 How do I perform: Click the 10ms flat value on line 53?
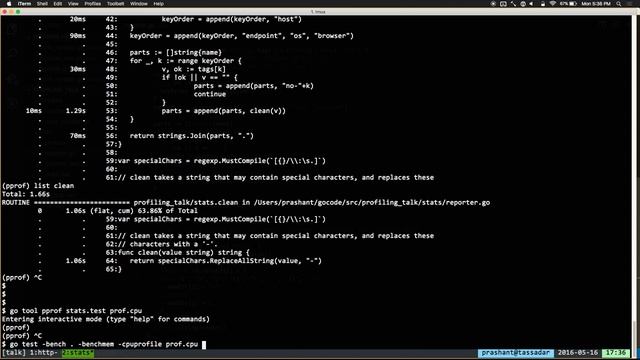tap(34, 111)
